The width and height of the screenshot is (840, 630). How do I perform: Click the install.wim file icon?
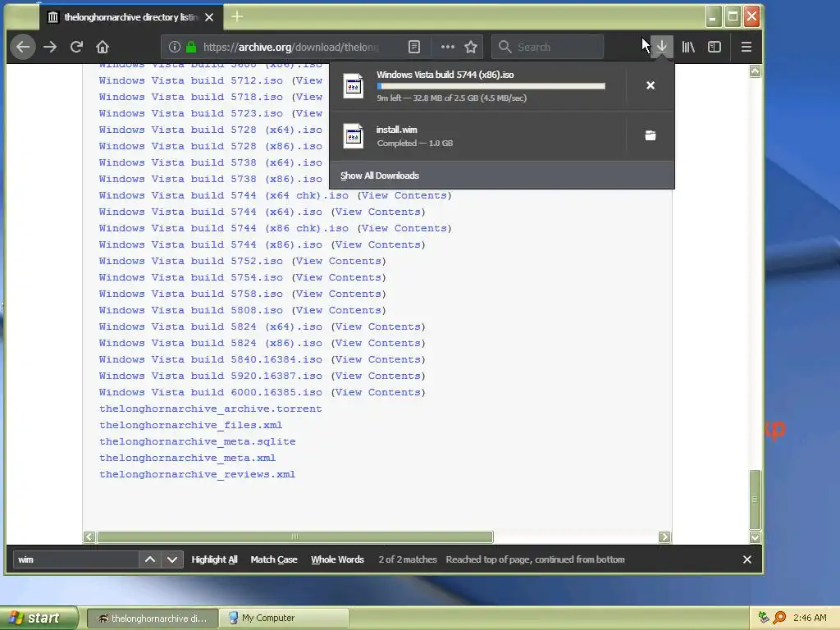pyautogui.click(x=354, y=136)
